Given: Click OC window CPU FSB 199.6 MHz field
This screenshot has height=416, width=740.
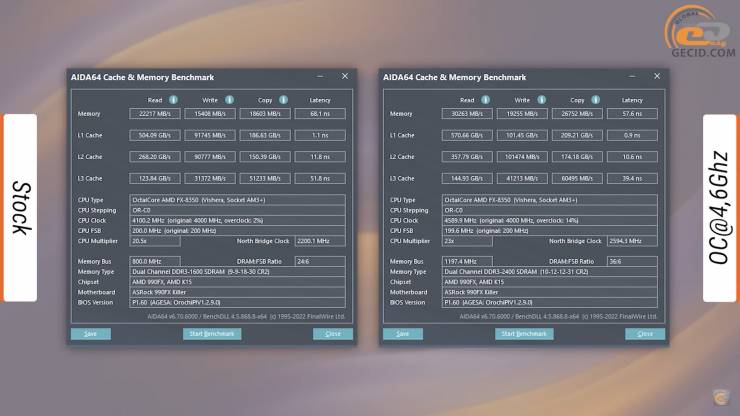Looking at the screenshot, I should 549,231.
